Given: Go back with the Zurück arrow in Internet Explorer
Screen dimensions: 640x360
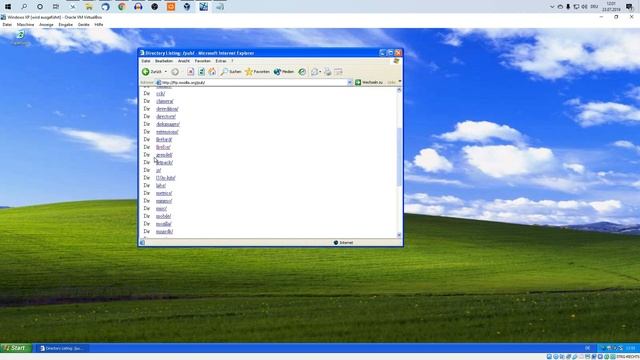Looking at the screenshot, I should (x=151, y=72).
